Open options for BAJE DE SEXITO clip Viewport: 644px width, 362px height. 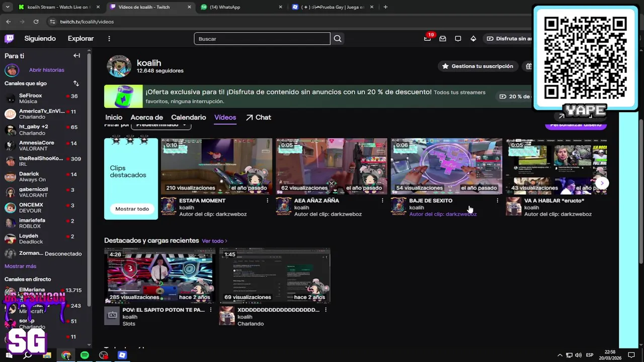click(497, 201)
